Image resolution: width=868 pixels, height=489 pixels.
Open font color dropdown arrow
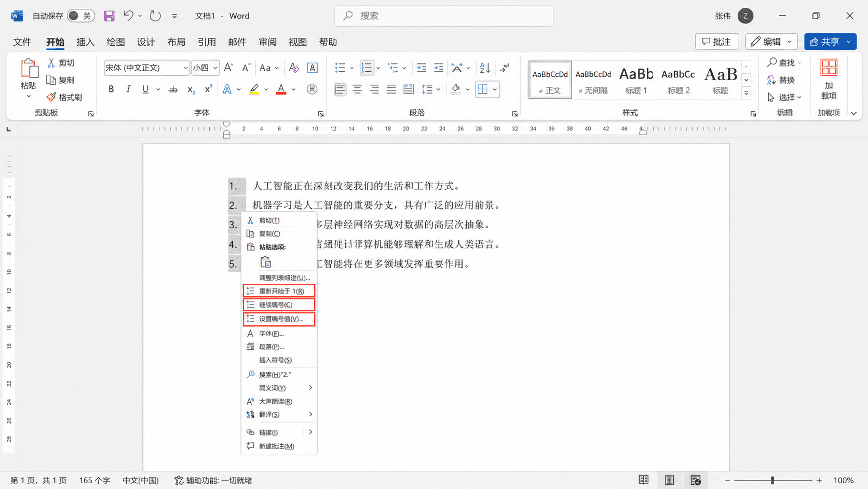(x=294, y=89)
